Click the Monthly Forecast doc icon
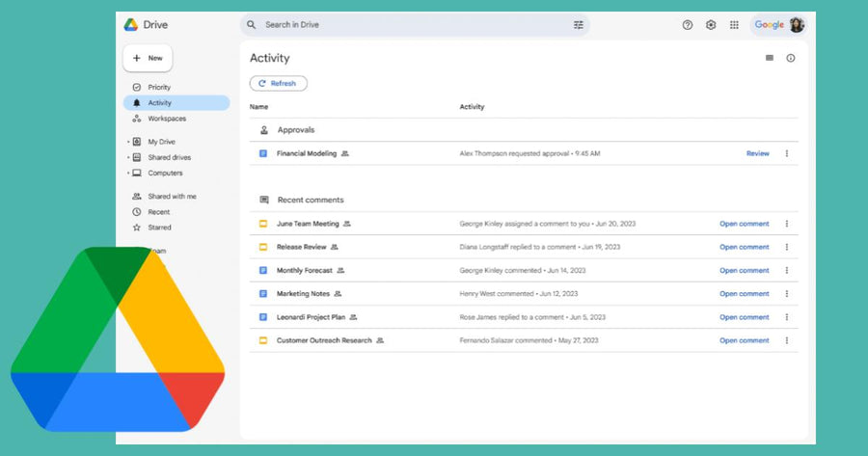The width and height of the screenshot is (868, 456). coord(263,270)
